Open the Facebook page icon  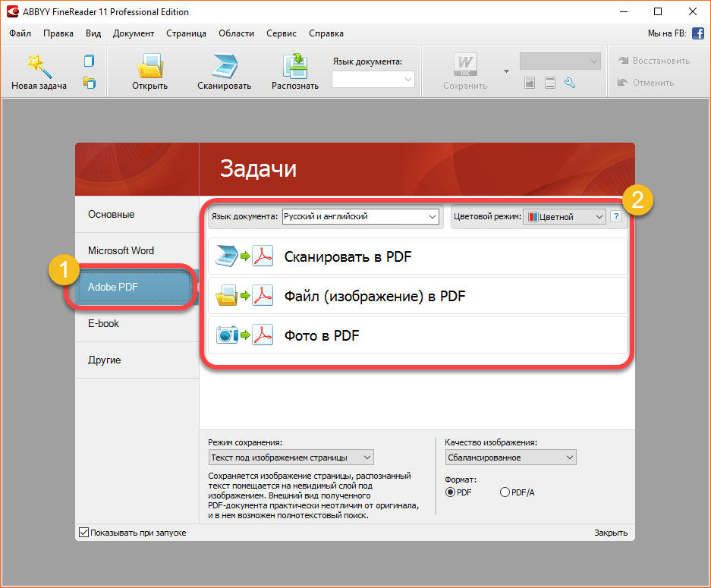[697, 33]
